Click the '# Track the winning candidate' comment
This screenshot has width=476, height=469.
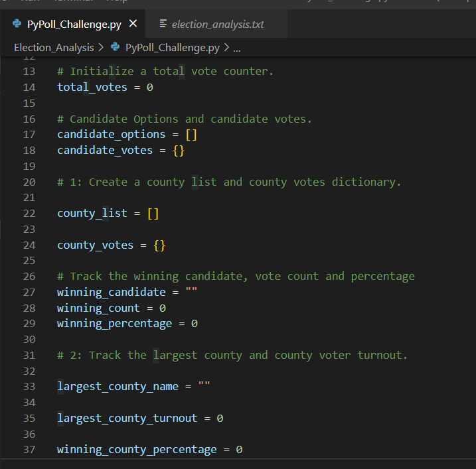236,277
